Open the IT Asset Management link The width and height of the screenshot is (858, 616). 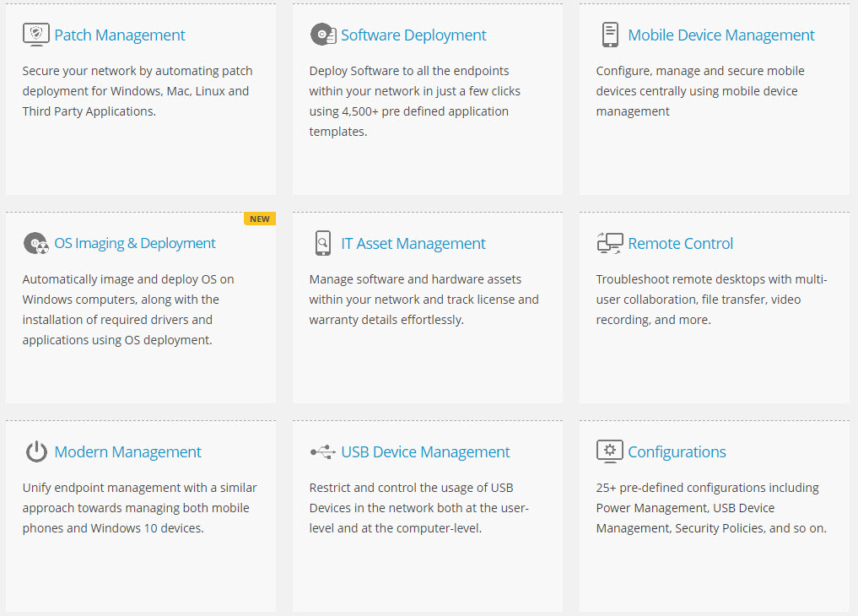(413, 243)
